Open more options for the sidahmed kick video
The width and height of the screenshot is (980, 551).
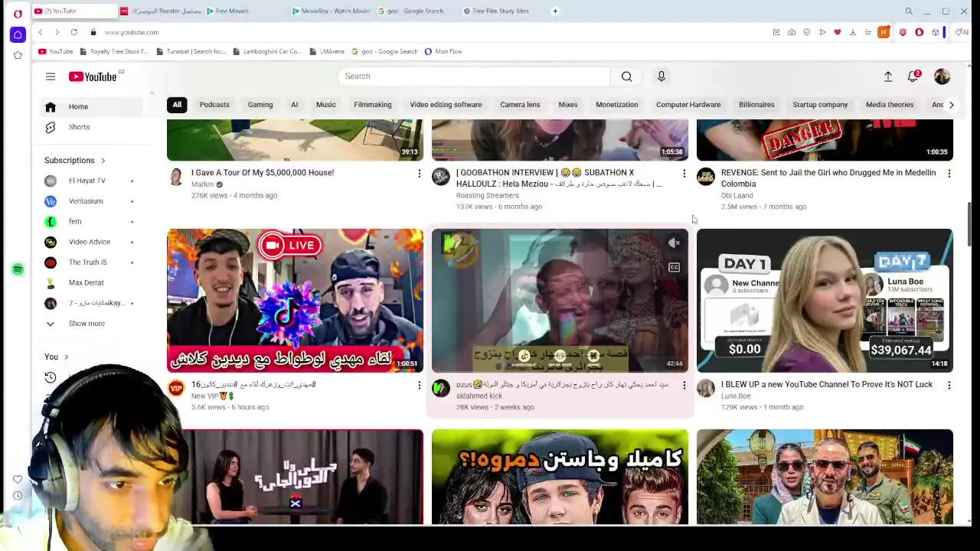684,386
